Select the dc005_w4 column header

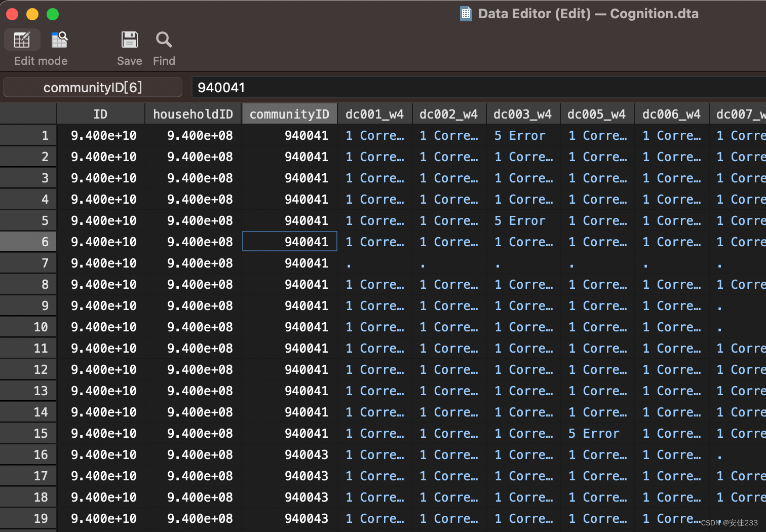tap(597, 114)
